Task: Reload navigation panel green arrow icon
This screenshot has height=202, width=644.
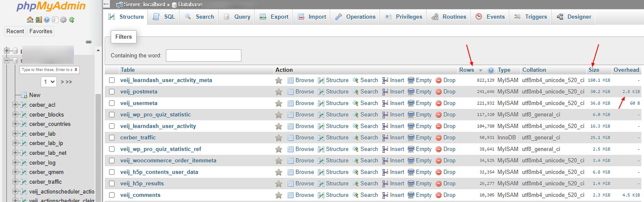Action: 72,20
